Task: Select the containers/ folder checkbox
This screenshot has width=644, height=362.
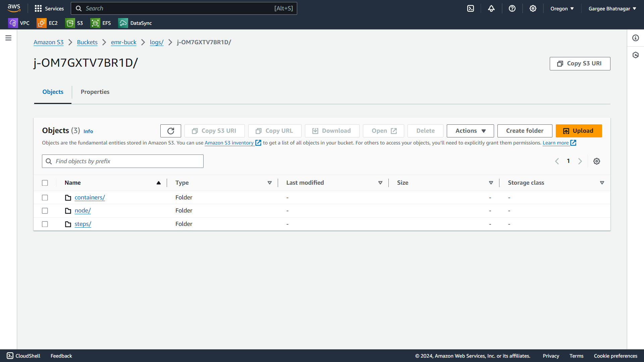Action: (x=45, y=198)
